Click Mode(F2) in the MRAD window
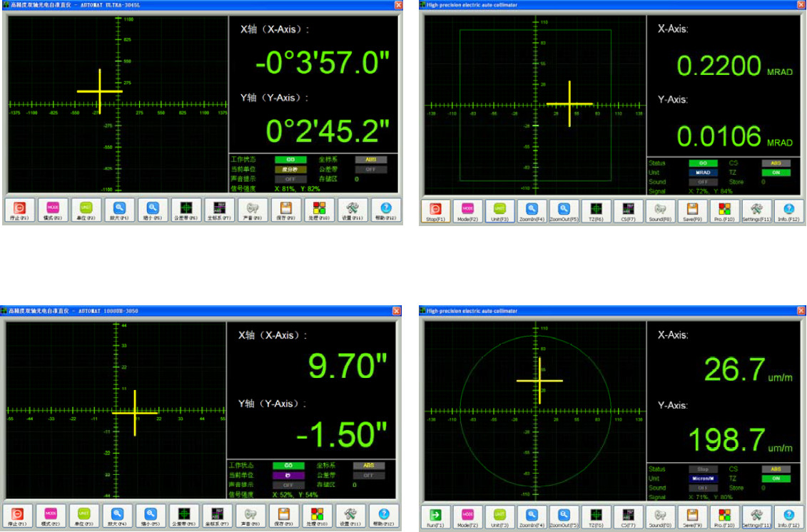Image resolution: width=807 pixels, height=532 pixels. 467,210
